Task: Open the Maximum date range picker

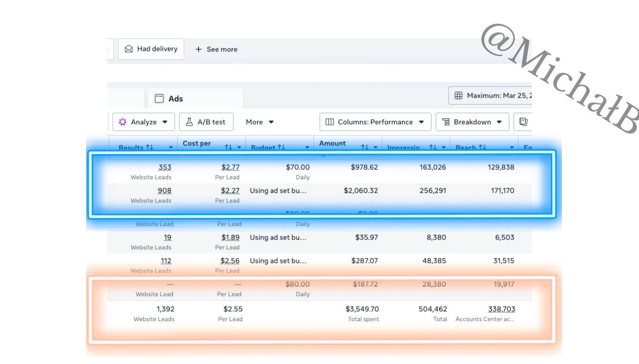Action: coord(490,96)
